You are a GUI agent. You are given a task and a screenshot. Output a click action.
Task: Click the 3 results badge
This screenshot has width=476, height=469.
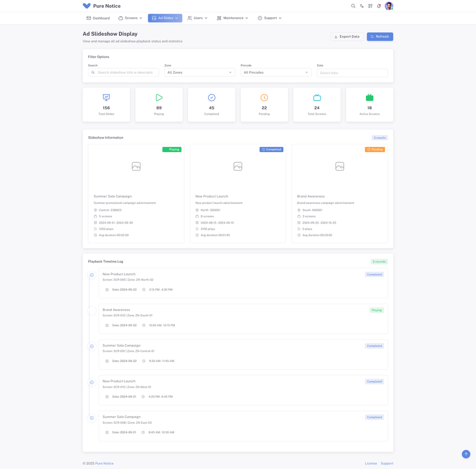380,138
